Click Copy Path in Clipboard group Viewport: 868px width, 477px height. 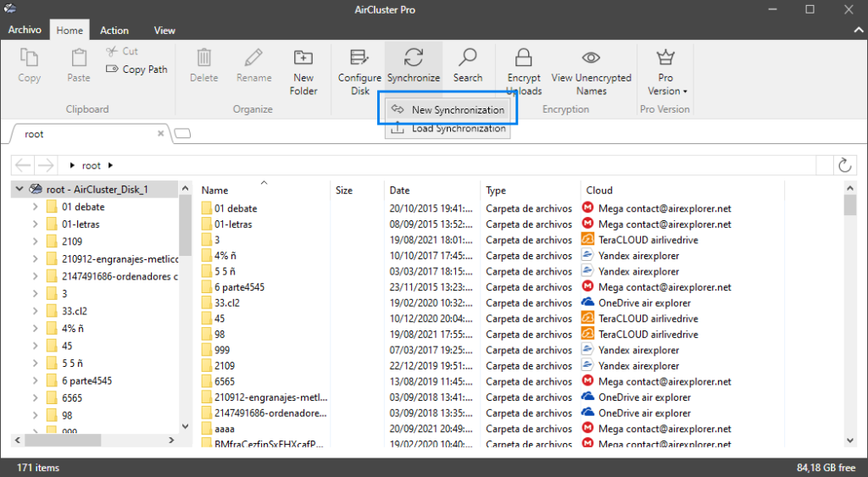[x=136, y=69]
